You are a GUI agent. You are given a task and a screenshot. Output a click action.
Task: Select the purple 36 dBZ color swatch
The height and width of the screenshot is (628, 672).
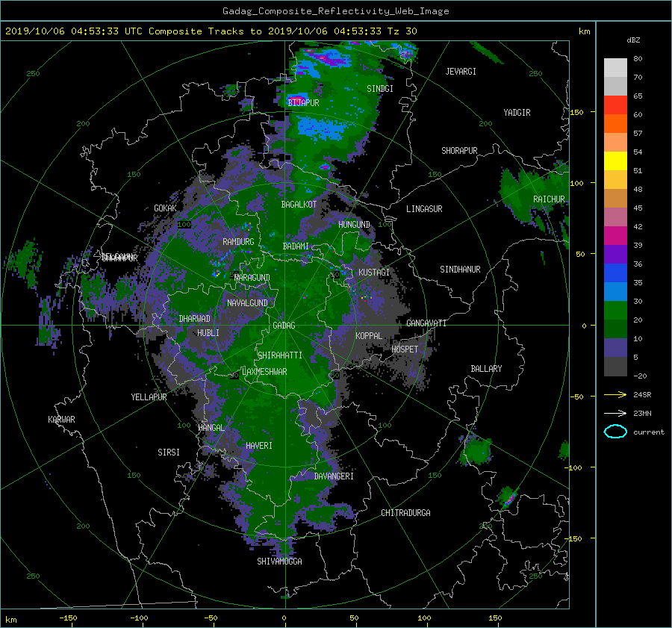[615, 254]
